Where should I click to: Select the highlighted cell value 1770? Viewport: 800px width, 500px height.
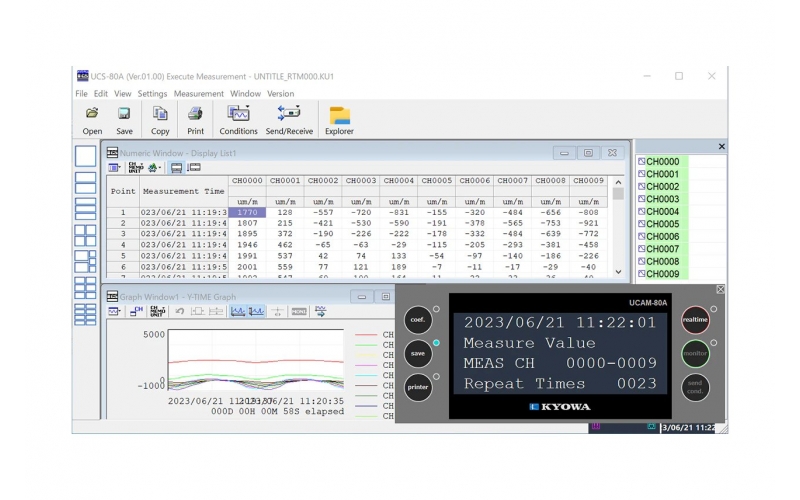(x=247, y=212)
